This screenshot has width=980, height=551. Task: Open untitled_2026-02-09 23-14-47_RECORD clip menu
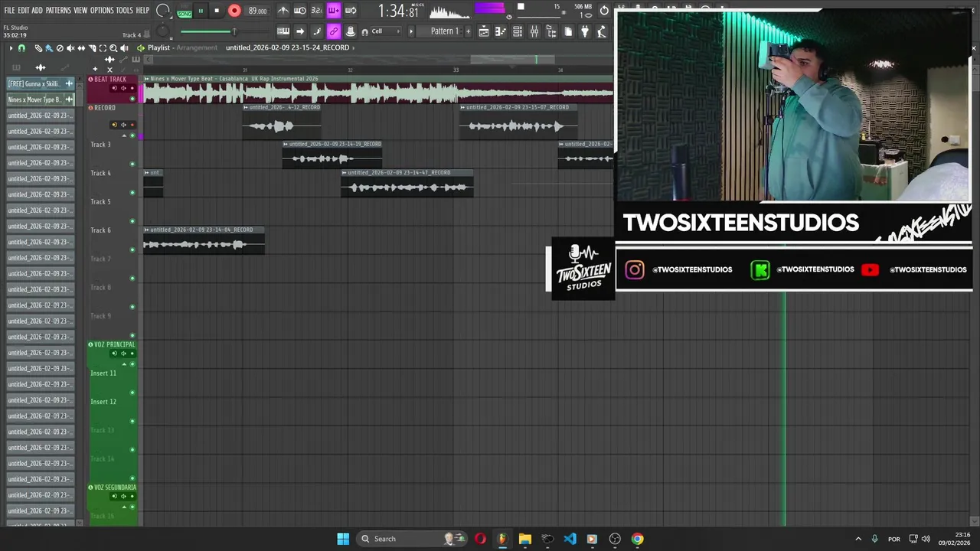point(345,173)
